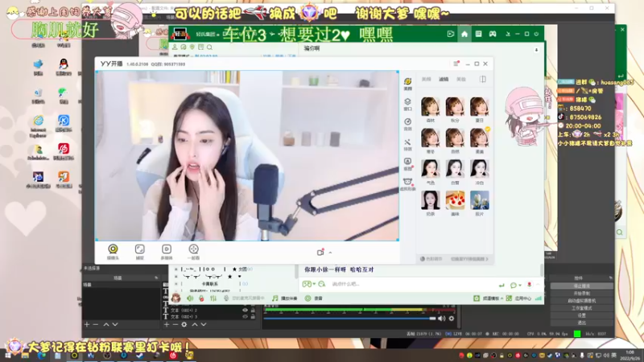Click the list icon in green YY header
Screen dimensions: 644x362
(x=478, y=34)
